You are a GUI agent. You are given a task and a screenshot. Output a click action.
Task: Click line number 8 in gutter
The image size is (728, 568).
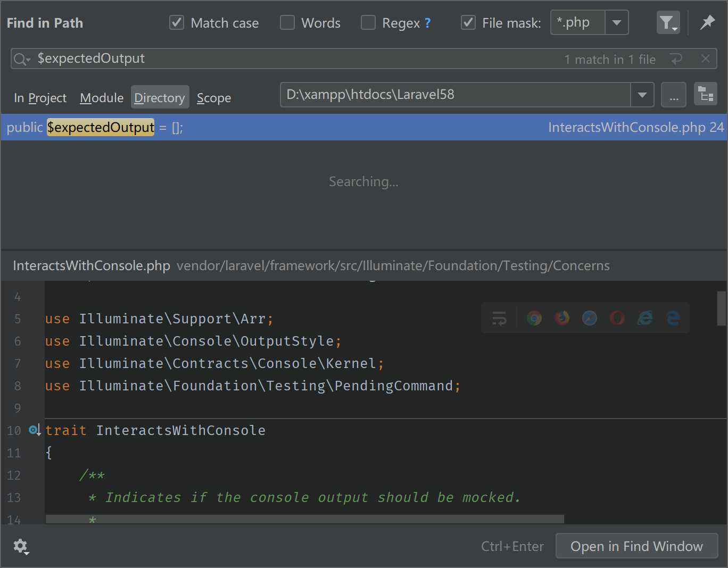[18, 386]
